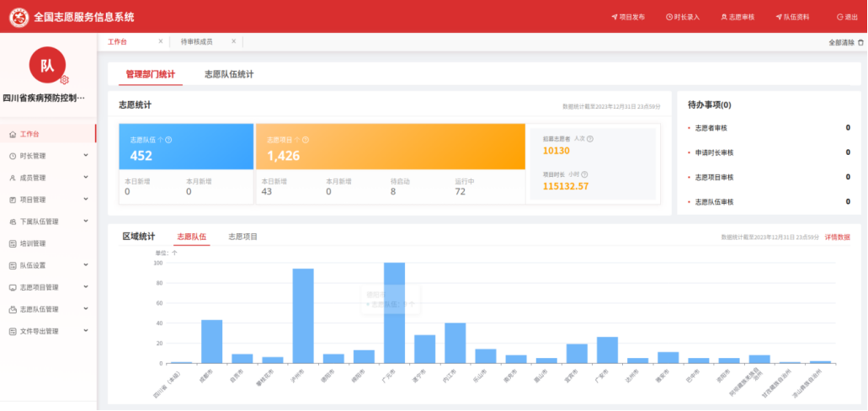Click the 广安市 bar in the chart
Viewport: 868px width, 411px height.
607,350
